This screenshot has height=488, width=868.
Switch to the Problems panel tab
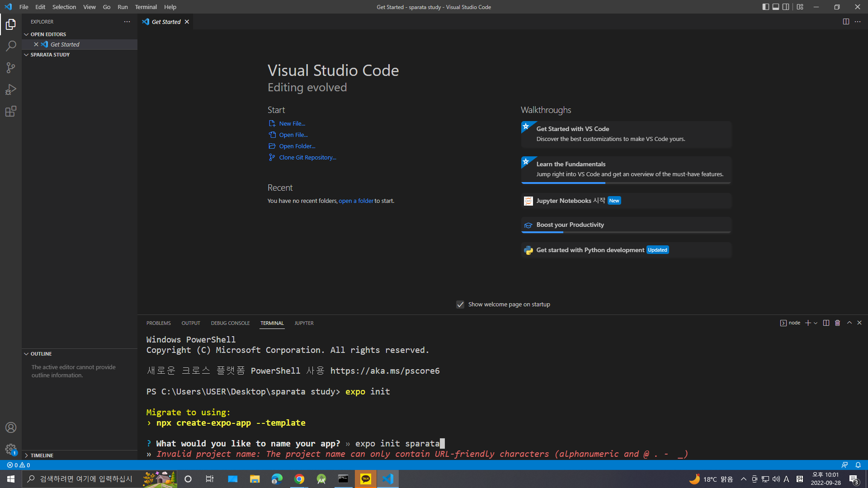point(159,323)
